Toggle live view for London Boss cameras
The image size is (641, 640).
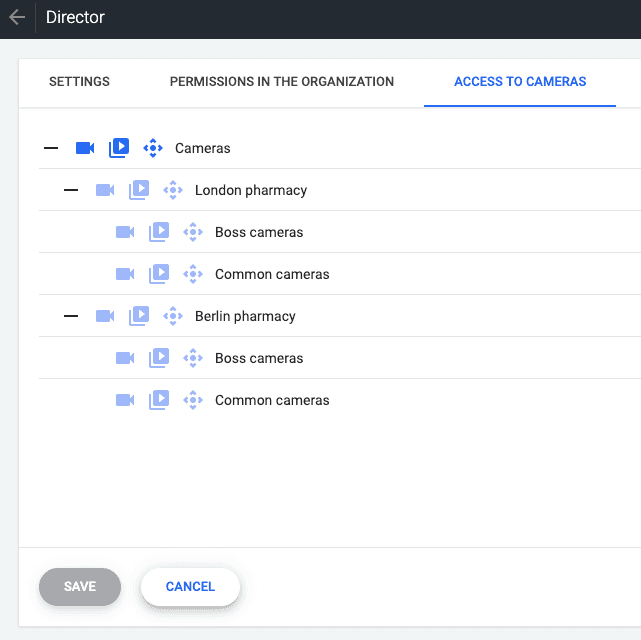[x=125, y=232]
